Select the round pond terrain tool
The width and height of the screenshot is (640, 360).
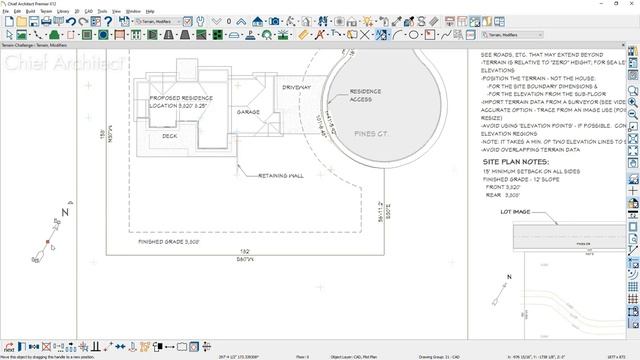(x=103, y=35)
